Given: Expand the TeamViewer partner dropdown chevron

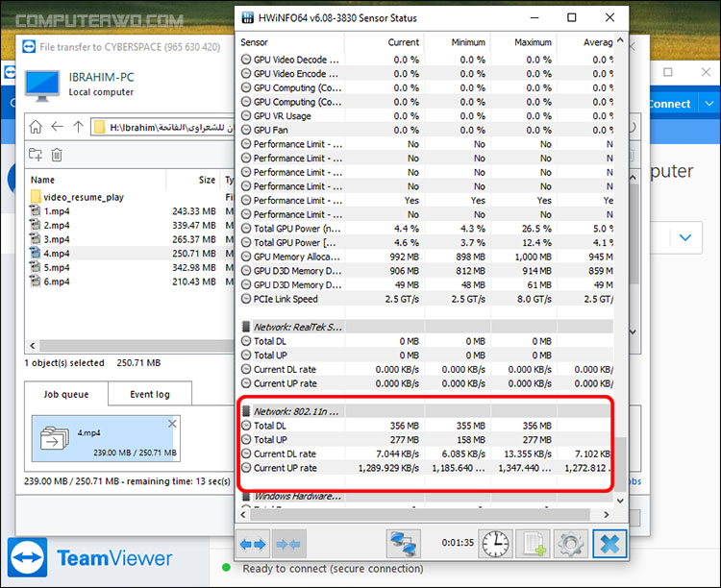Looking at the screenshot, I should [685, 237].
